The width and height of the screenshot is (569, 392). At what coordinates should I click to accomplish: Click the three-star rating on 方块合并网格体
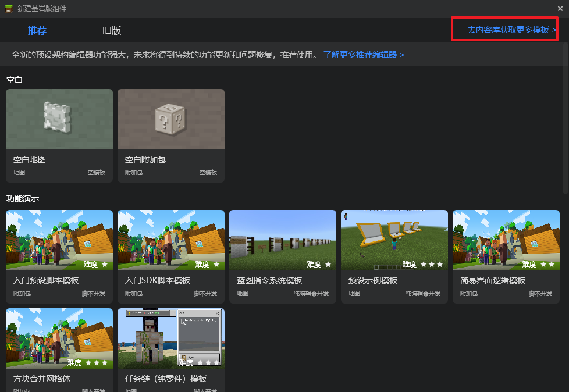click(x=97, y=362)
